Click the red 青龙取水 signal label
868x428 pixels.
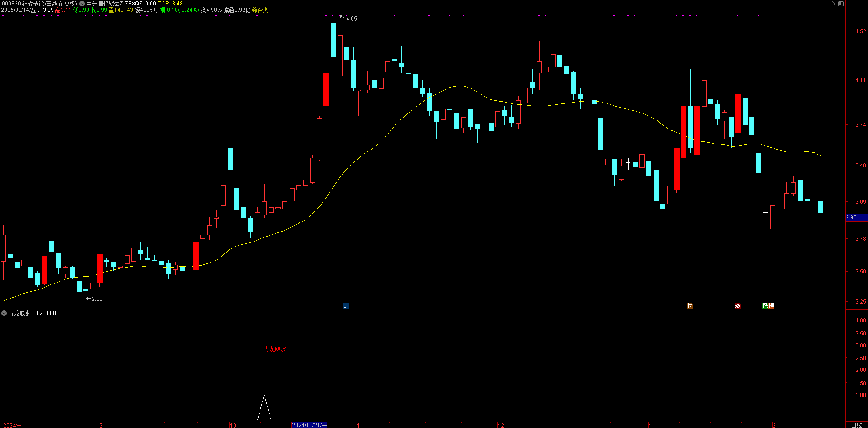click(275, 349)
